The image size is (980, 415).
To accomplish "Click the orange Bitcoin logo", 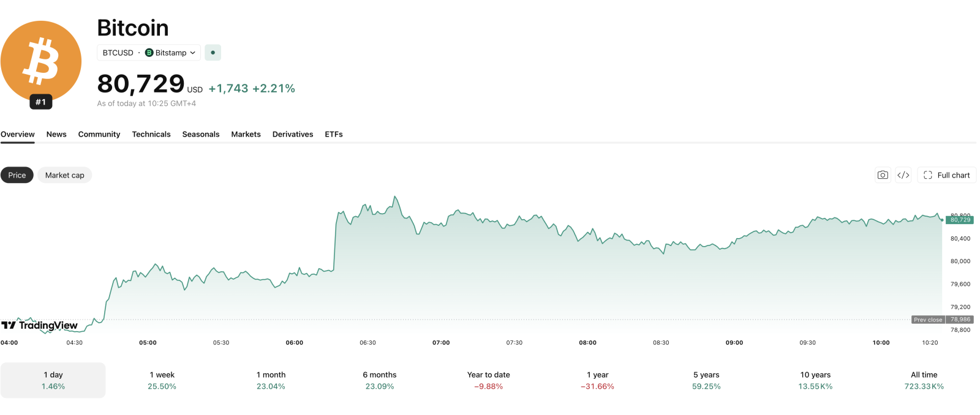I will click(x=41, y=61).
